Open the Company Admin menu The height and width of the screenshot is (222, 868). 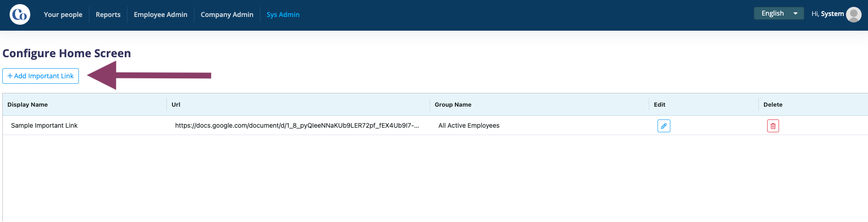tap(227, 15)
